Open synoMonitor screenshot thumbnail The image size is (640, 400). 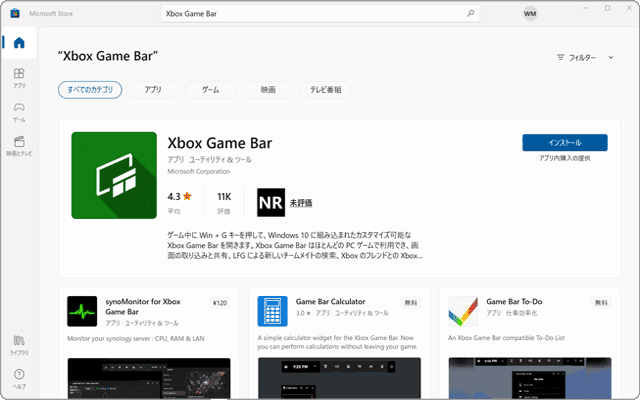149,378
